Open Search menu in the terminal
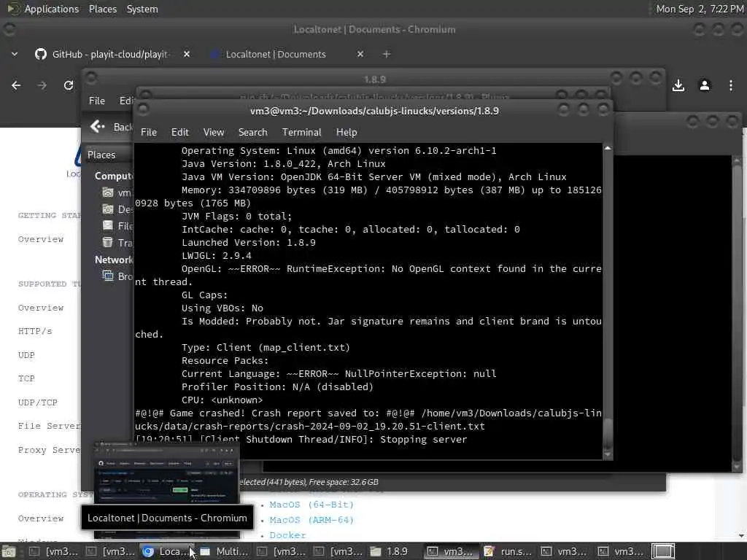 point(252,133)
